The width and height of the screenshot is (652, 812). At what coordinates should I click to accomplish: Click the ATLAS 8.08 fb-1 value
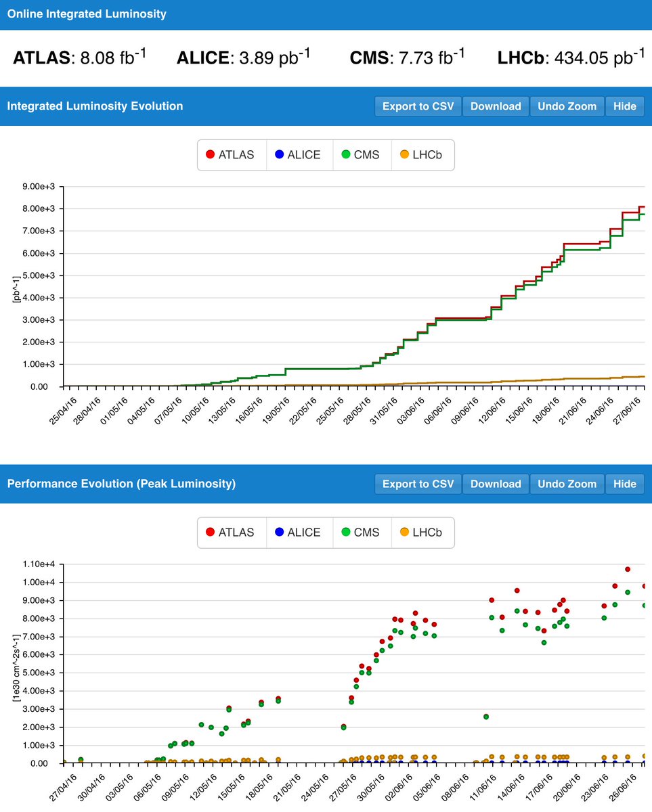click(x=80, y=58)
